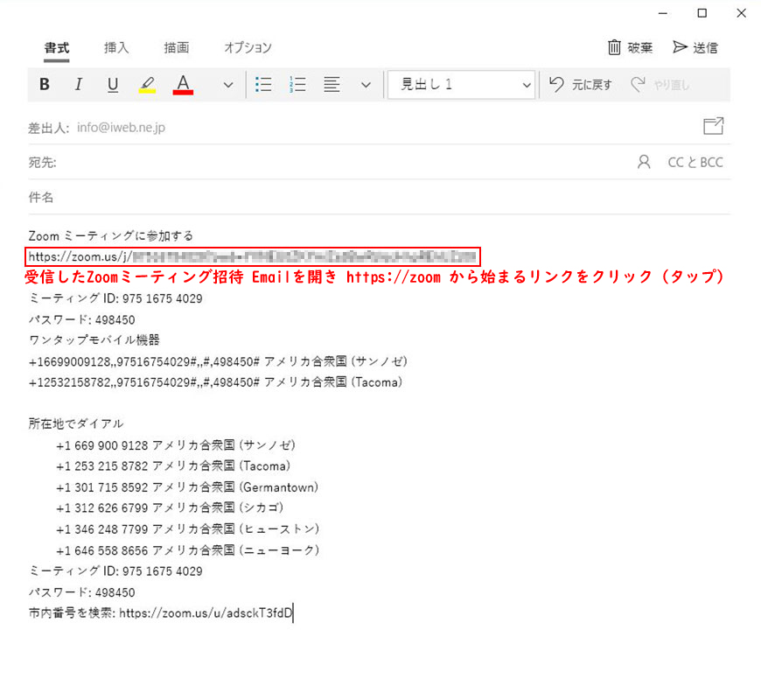
Task: Discard the draft with 破棄
Action: [x=630, y=47]
